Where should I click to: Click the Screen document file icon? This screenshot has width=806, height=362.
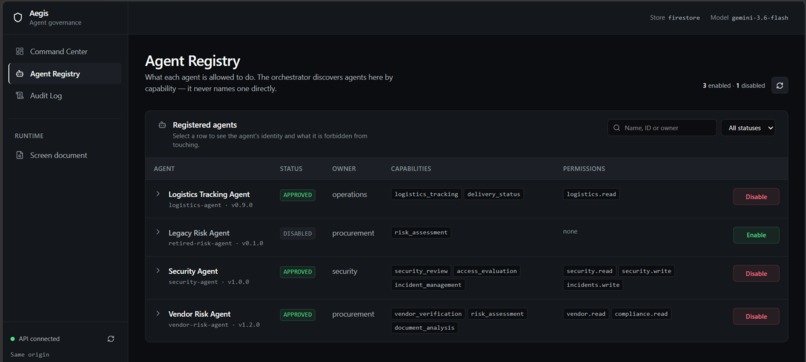20,155
